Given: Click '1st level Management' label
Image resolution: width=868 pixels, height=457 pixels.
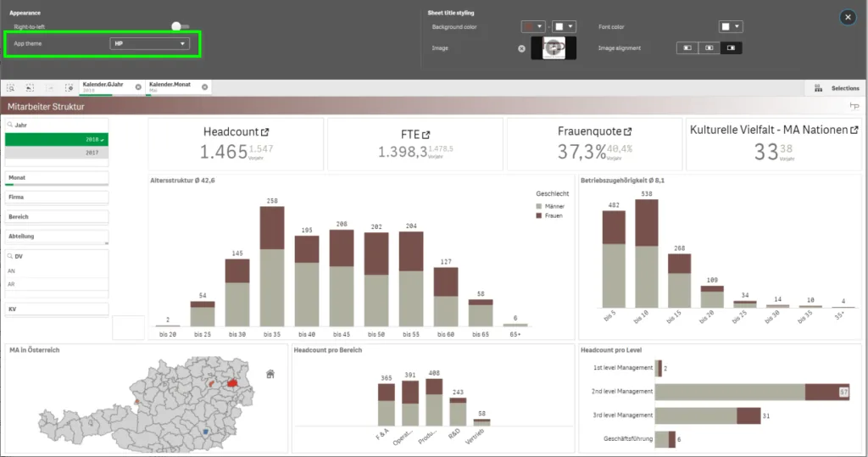Looking at the screenshot, I should click(623, 368).
